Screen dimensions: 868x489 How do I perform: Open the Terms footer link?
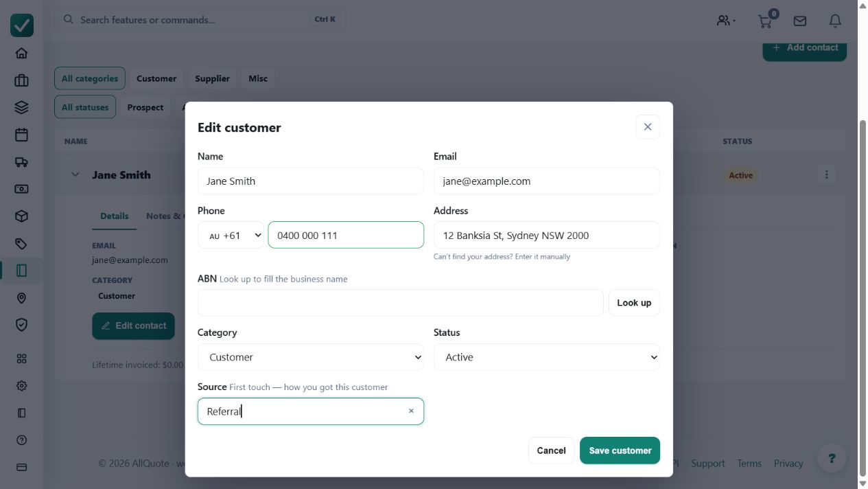pos(749,463)
